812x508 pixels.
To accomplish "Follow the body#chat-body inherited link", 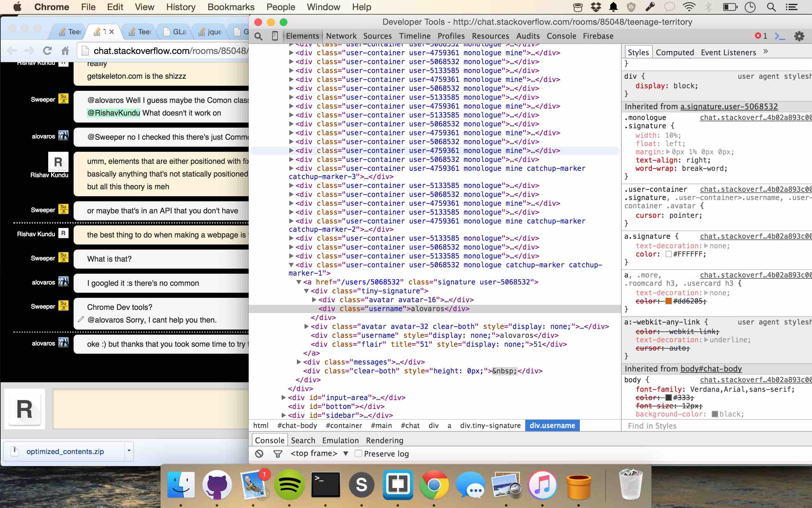I will coord(711,369).
